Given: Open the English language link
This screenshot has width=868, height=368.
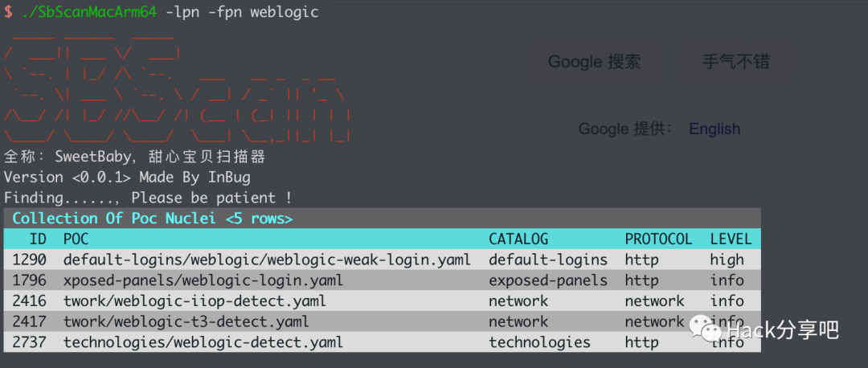Looking at the screenshot, I should click(714, 129).
